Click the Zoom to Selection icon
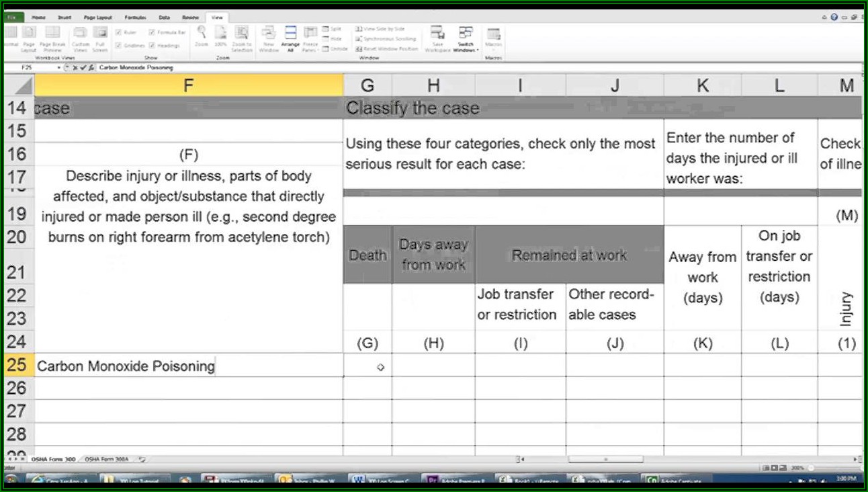The width and height of the screenshot is (868, 492). point(242,34)
